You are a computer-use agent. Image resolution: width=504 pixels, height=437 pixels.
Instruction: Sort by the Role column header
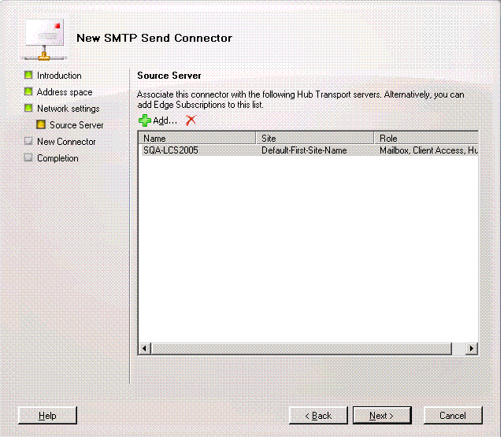point(426,138)
